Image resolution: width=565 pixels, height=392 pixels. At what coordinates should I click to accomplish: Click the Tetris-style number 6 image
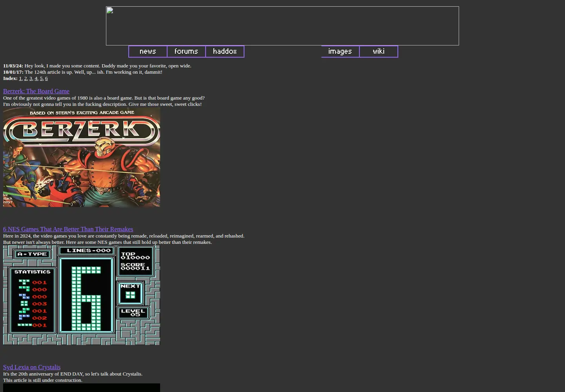pyautogui.click(x=82, y=296)
